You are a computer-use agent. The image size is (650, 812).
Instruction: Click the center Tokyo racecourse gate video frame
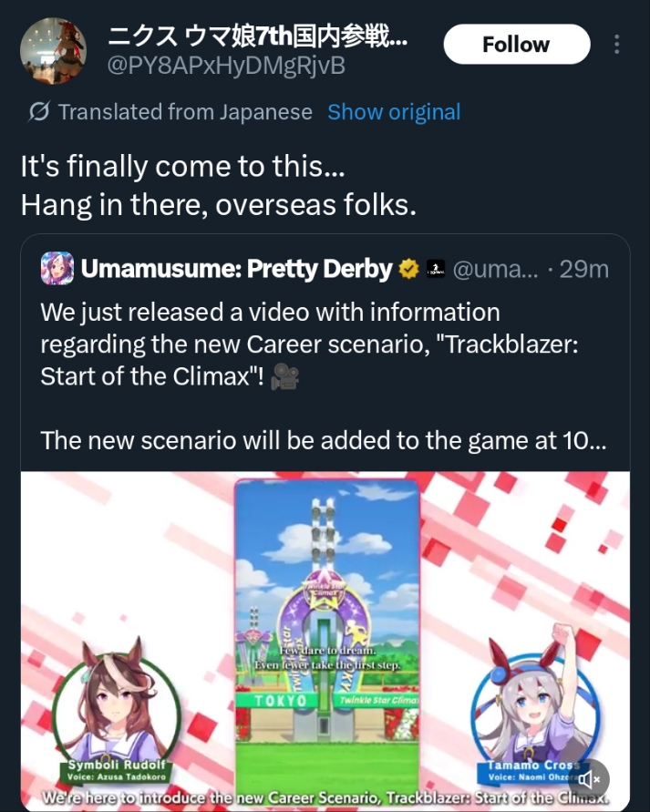click(326, 637)
